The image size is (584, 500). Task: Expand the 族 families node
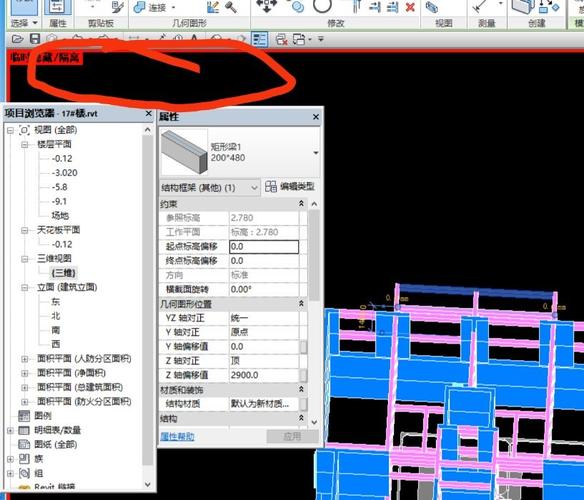pos(10,459)
